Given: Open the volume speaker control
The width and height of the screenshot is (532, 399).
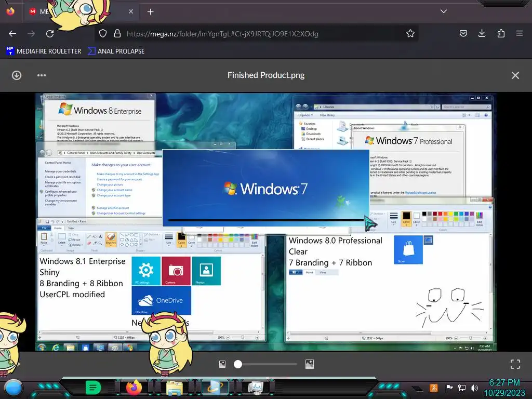Looking at the screenshot, I should point(474,388).
